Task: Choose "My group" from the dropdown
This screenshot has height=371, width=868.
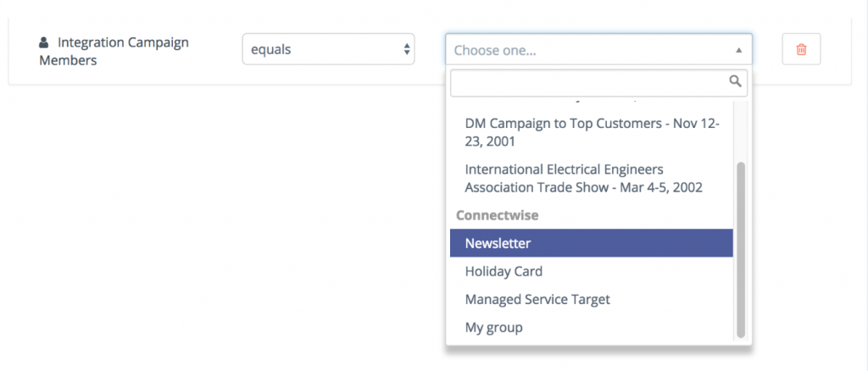Action: click(493, 327)
